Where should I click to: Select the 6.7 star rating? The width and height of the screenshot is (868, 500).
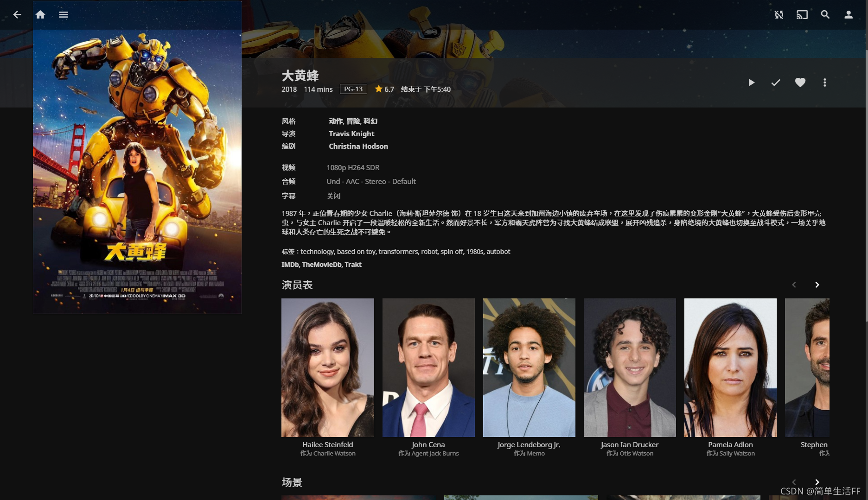(x=384, y=89)
